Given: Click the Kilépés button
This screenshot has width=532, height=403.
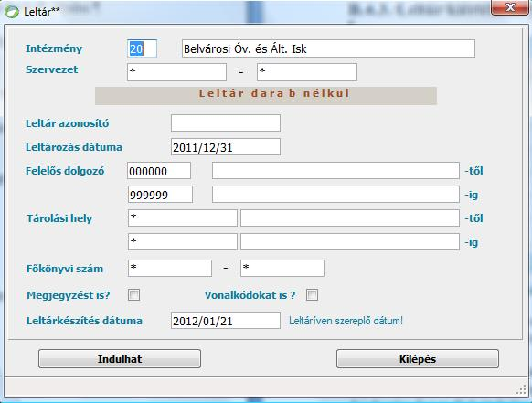Looking at the screenshot, I should click(418, 359).
